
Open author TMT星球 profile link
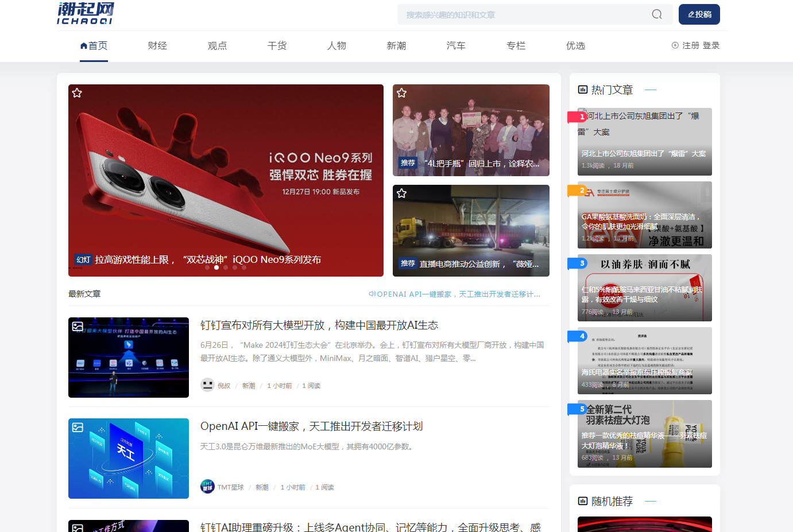[231, 487]
